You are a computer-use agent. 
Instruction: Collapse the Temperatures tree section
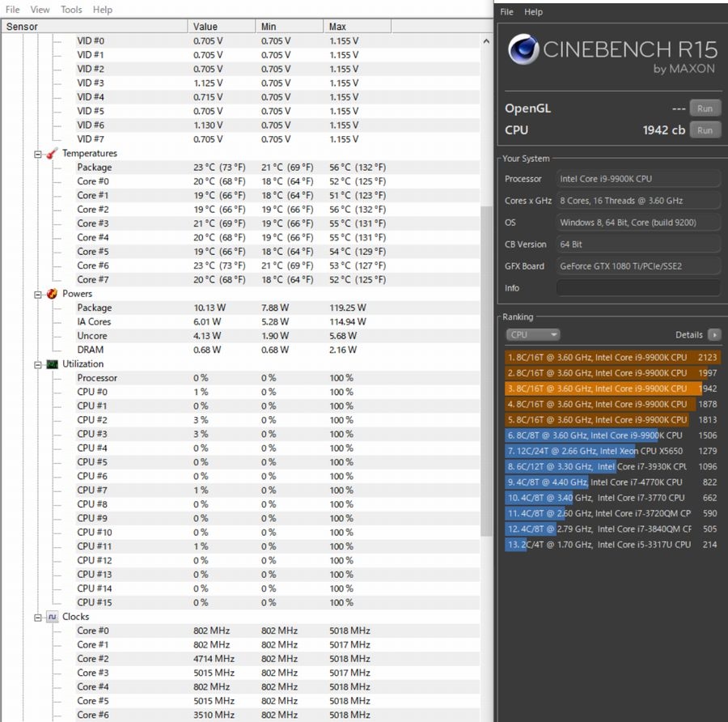37,154
